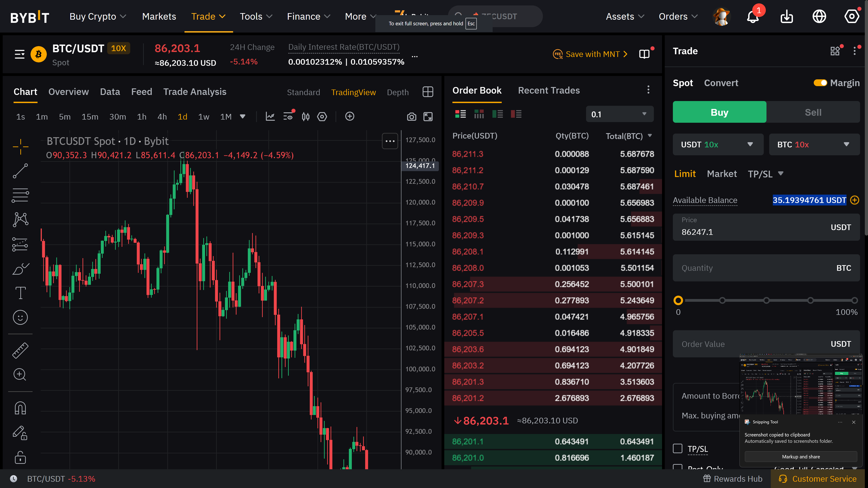
Task: Show only sell orders in order book
Action: 516,114
